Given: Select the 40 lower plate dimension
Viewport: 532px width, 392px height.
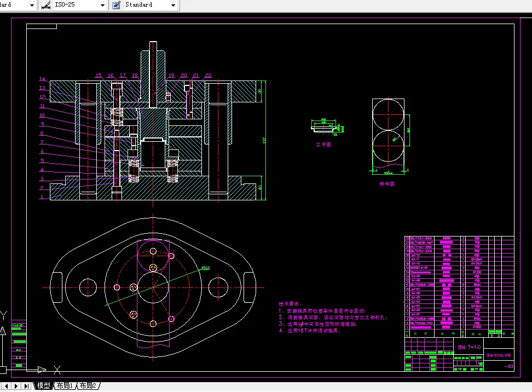Looking at the screenshot, I should click(260, 188).
